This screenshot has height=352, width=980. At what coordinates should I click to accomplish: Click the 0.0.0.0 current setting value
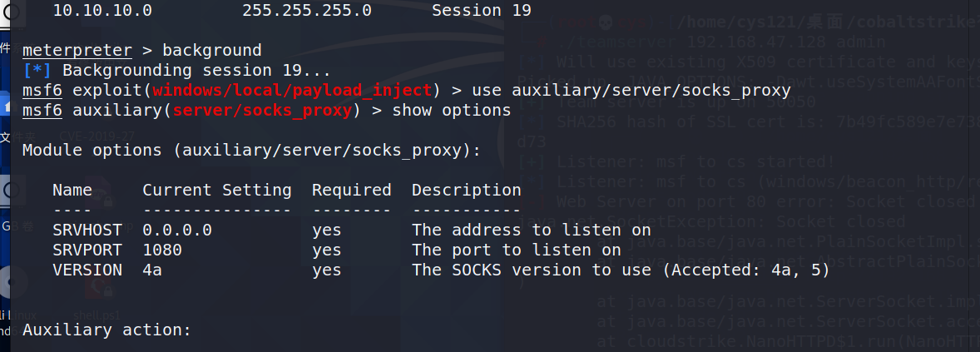pyautogui.click(x=177, y=230)
